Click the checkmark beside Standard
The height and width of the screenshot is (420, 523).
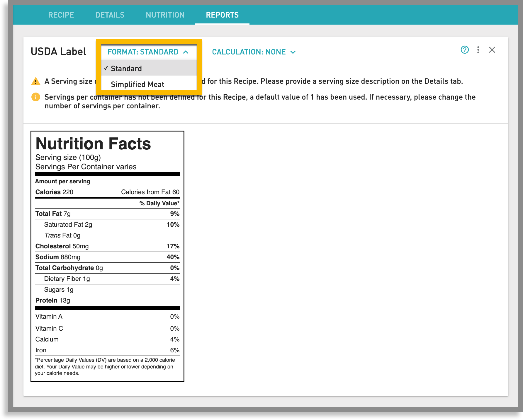(106, 68)
